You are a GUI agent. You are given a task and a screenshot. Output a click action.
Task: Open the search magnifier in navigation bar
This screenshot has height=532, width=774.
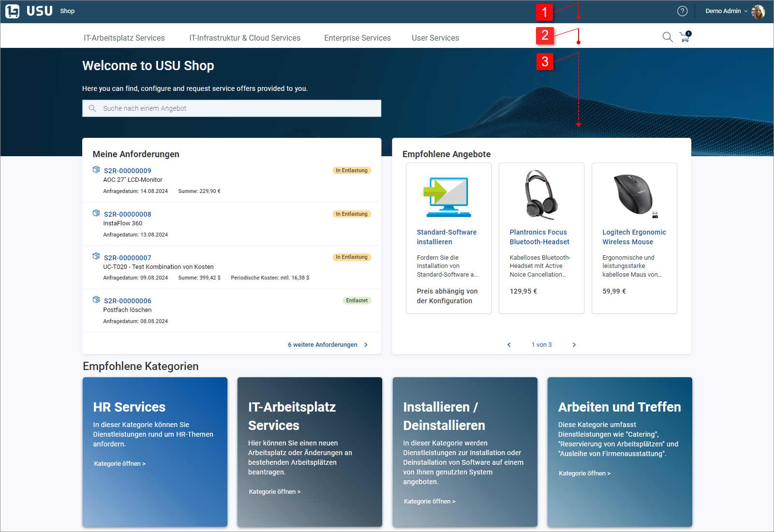(667, 37)
